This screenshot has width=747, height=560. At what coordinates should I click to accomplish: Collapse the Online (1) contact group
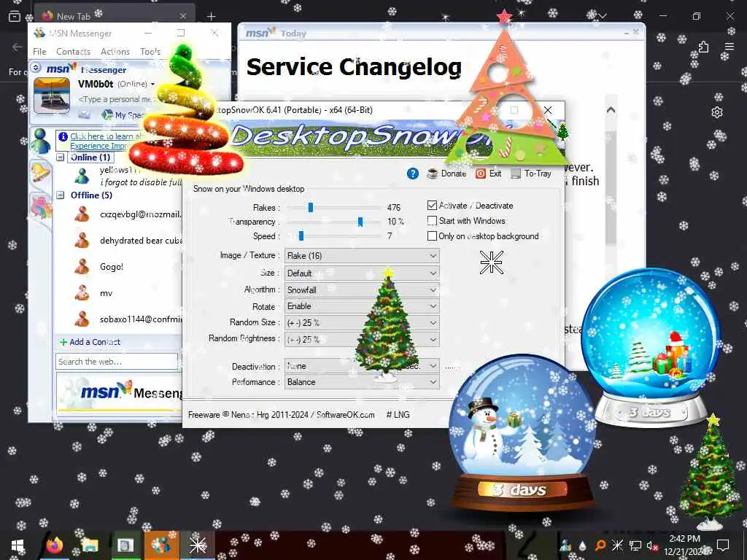pos(61,157)
